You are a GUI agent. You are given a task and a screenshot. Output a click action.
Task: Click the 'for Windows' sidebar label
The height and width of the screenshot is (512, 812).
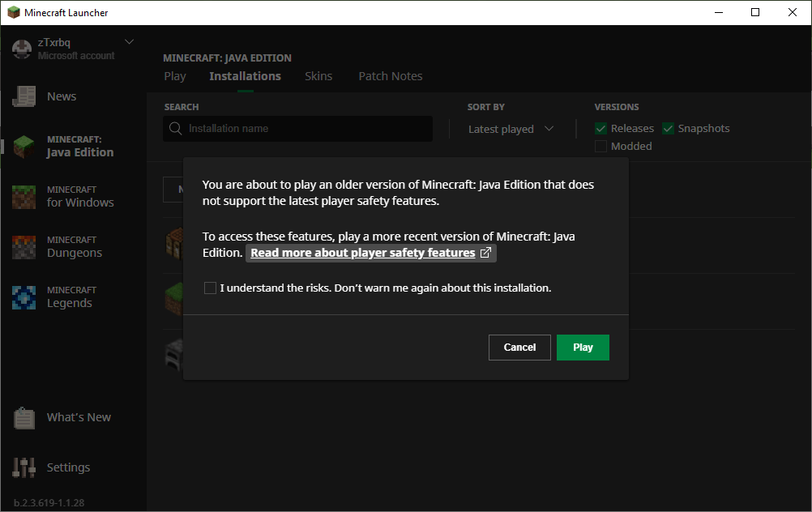(x=80, y=203)
